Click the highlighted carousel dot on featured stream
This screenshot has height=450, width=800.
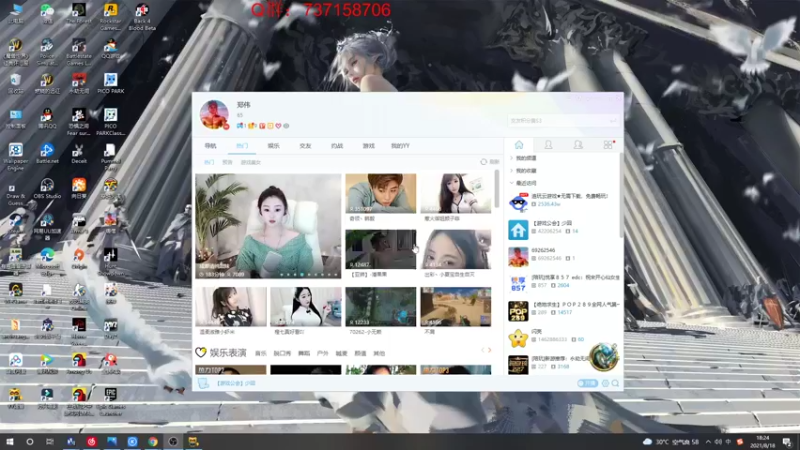click(302, 274)
